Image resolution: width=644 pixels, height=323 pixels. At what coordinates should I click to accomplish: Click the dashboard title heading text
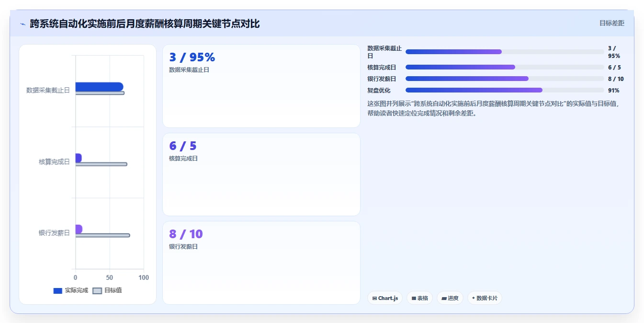click(145, 23)
